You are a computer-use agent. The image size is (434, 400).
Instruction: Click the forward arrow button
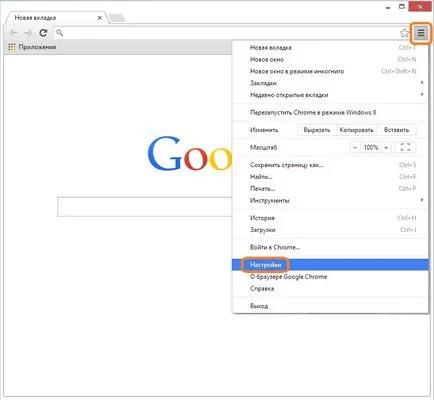(x=28, y=33)
